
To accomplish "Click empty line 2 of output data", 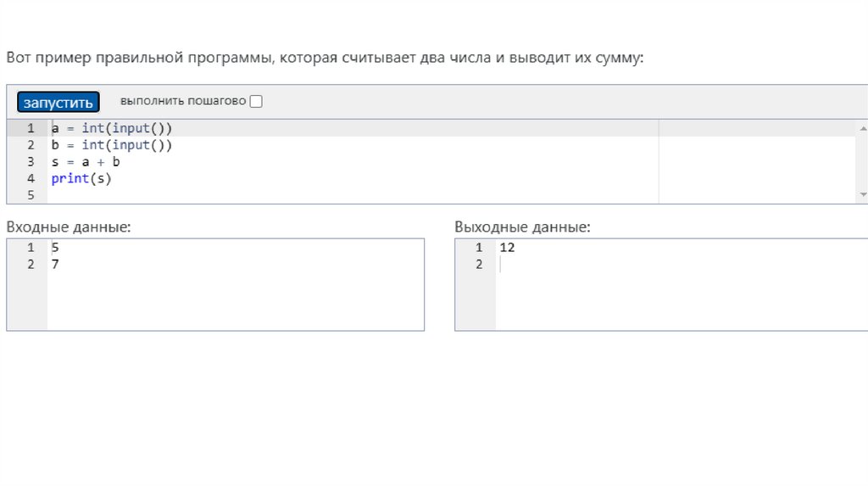I will pyautogui.click(x=593, y=265).
